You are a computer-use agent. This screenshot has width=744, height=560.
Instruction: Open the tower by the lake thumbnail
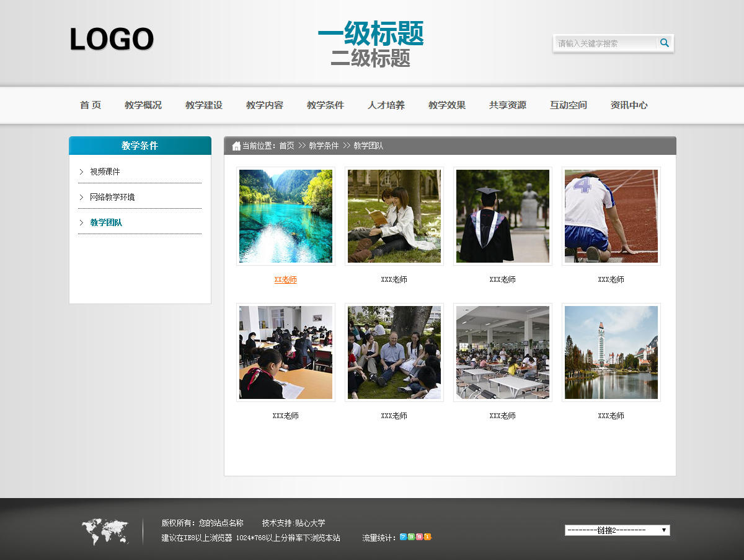(x=611, y=352)
